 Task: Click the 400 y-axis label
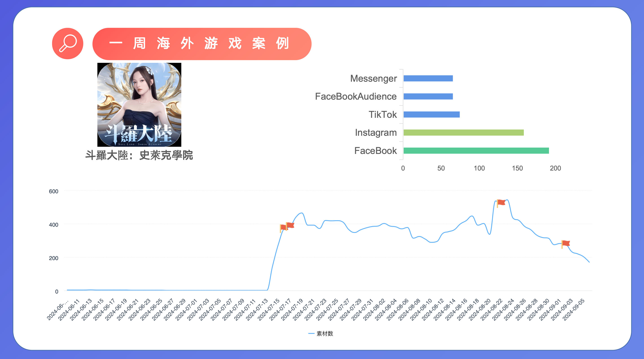(53, 225)
